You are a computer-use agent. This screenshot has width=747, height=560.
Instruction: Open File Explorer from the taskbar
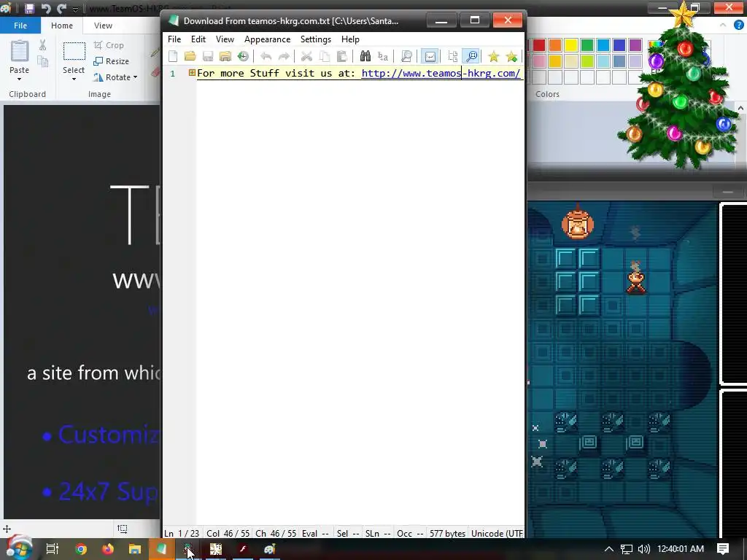pos(135,549)
